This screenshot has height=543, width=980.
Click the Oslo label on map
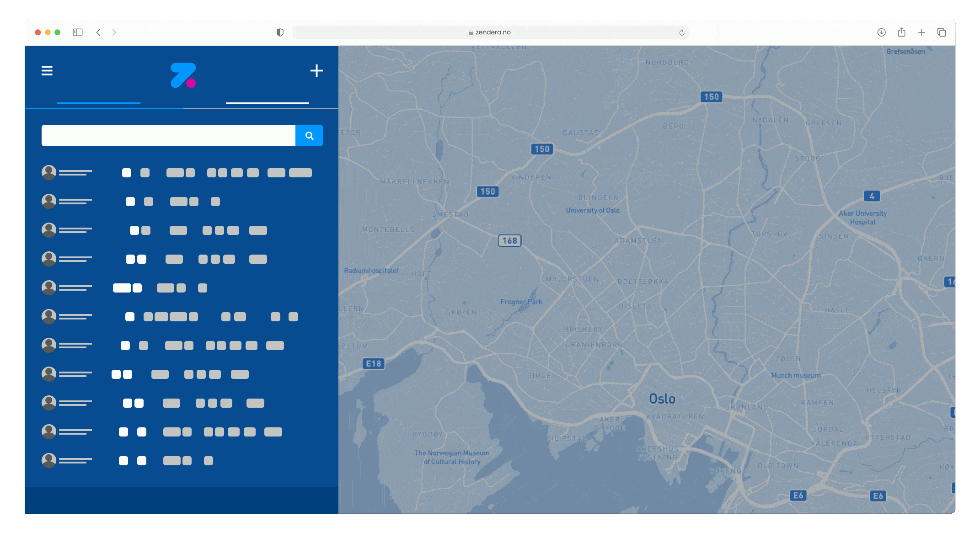662,399
